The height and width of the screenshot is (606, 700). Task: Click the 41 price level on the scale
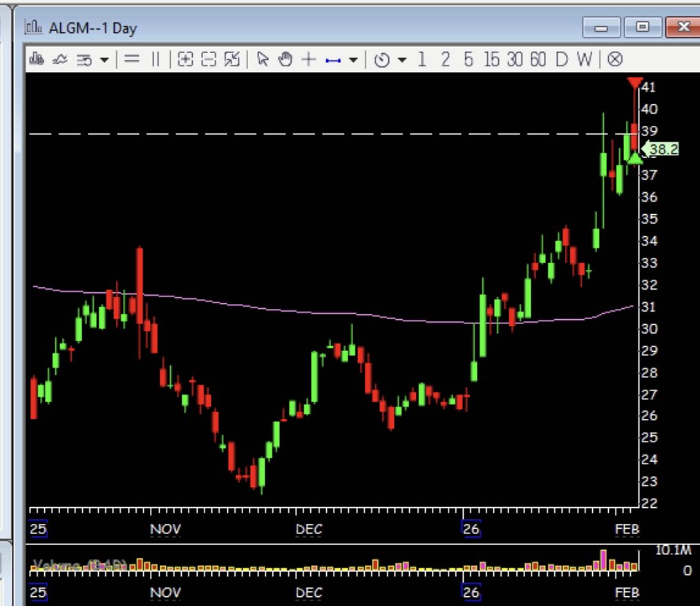tap(649, 87)
